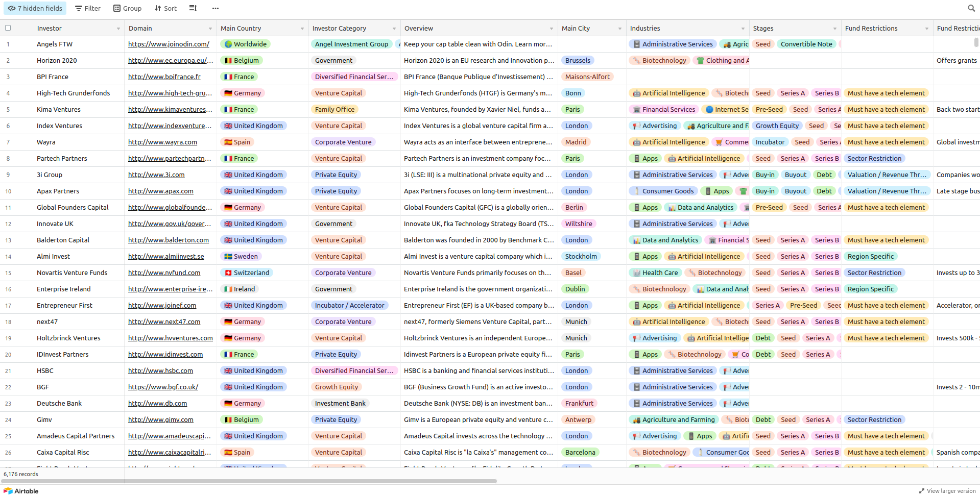Click the Family Office tag for Kima Ventures
Screen dimensions: 980x497
coord(334,110)
